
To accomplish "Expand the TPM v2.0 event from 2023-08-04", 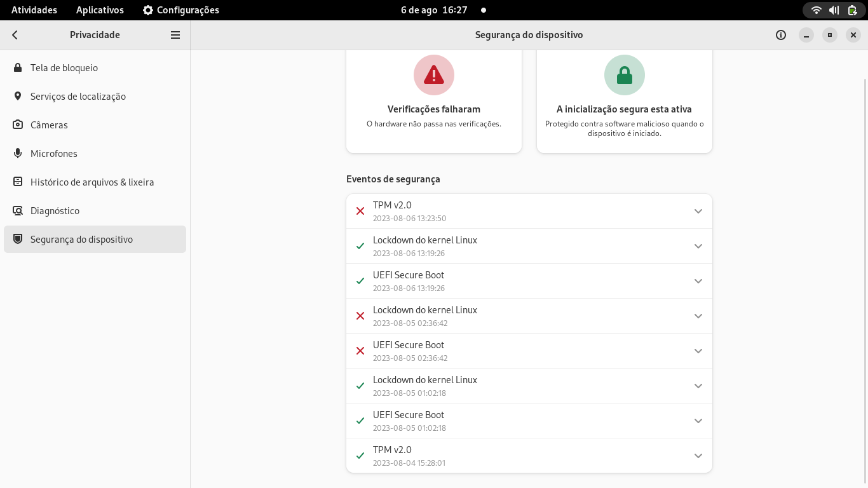I will 698,456.
